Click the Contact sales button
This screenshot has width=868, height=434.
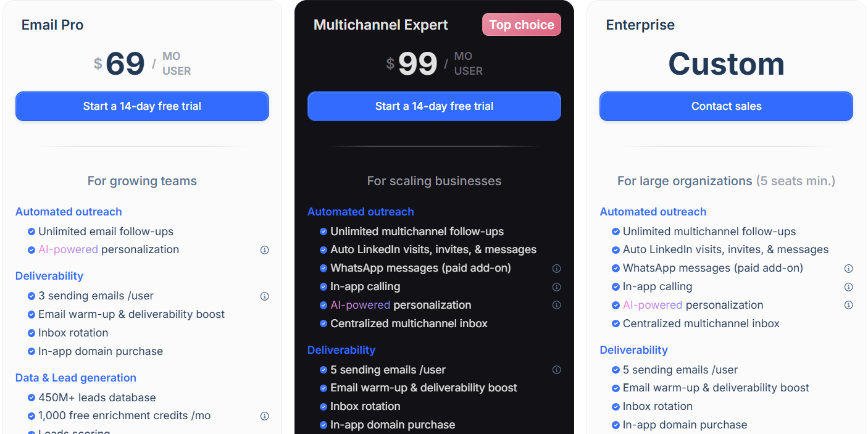pyautogui.click(x=726, y=106)
